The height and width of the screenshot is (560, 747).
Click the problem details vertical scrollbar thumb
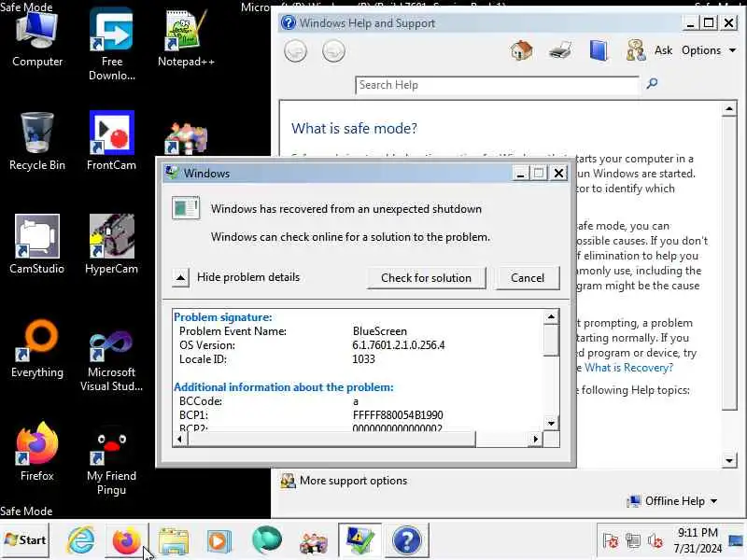[x=551, y=341]
